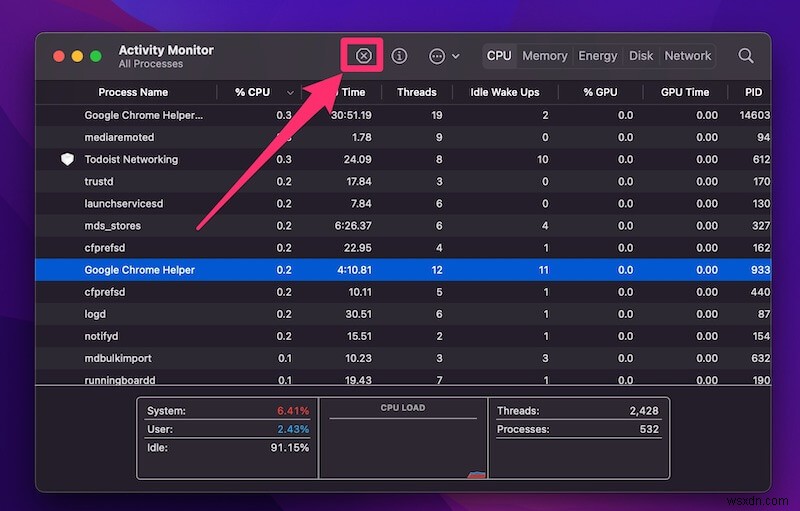The height and width of the screenshot is (511, 800).
Task: Switch to the Memory tab
Action: 544,56
